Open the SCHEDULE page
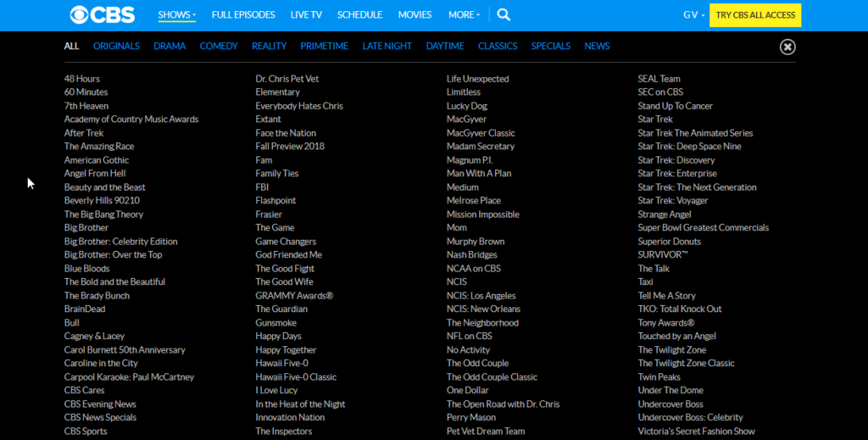 pyautogui.click(x=359, y=15)
